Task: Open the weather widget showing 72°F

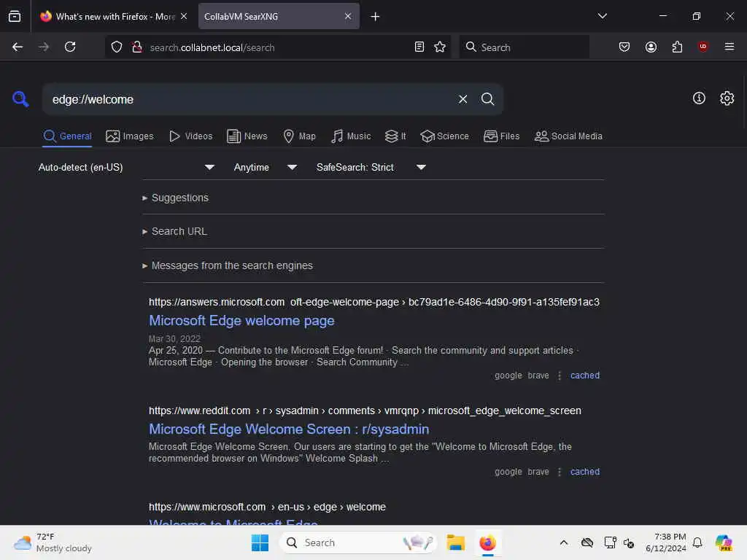Action: (x=53, y=542)
